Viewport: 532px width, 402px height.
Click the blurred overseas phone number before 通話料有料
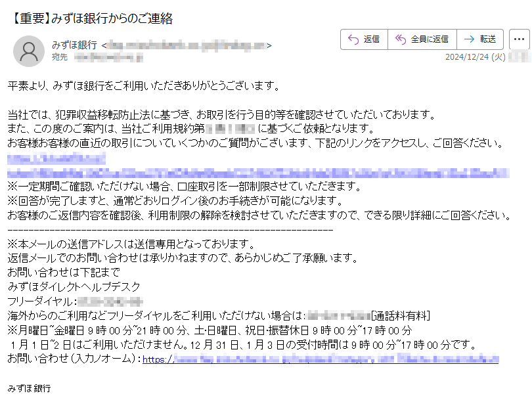pyautogui.click(x=339, y=316)
